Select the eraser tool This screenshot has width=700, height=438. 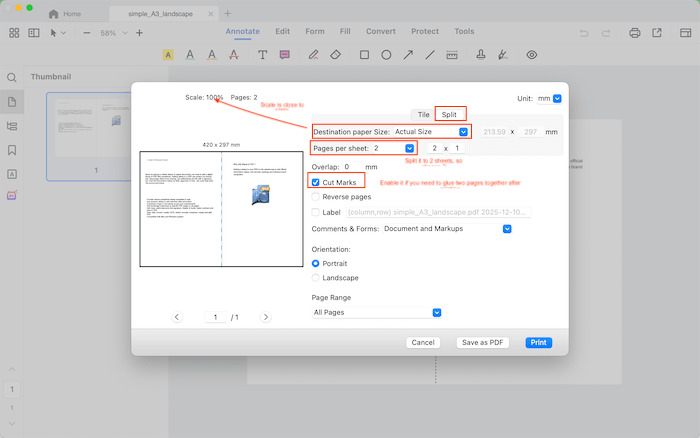[x=336, y=55]
